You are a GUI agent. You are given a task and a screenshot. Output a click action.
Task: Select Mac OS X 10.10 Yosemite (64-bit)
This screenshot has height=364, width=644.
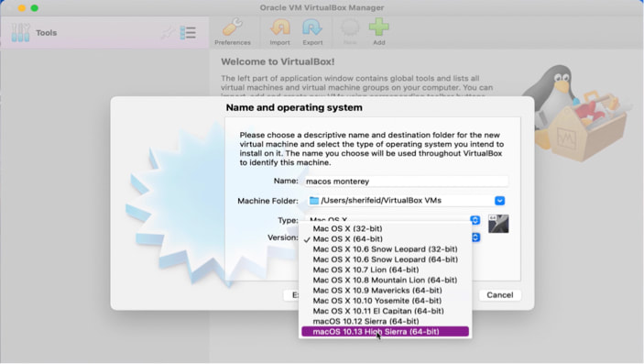click(386, 301)
